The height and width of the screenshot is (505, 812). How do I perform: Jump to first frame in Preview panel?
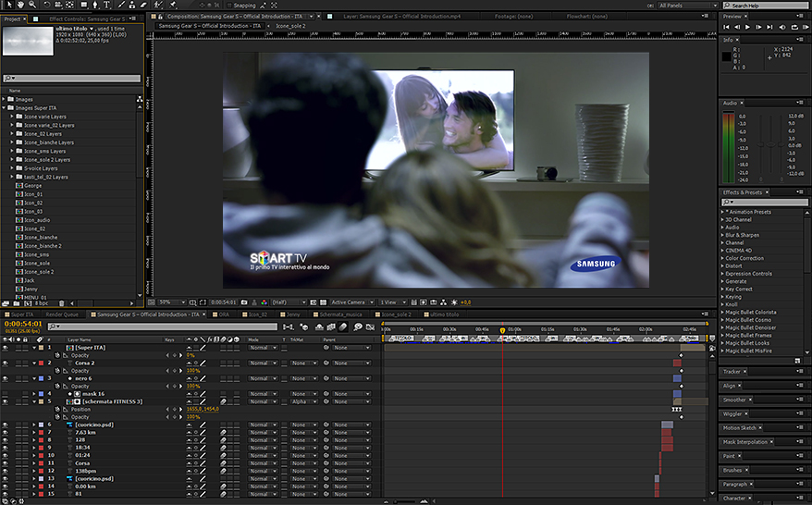727,27
